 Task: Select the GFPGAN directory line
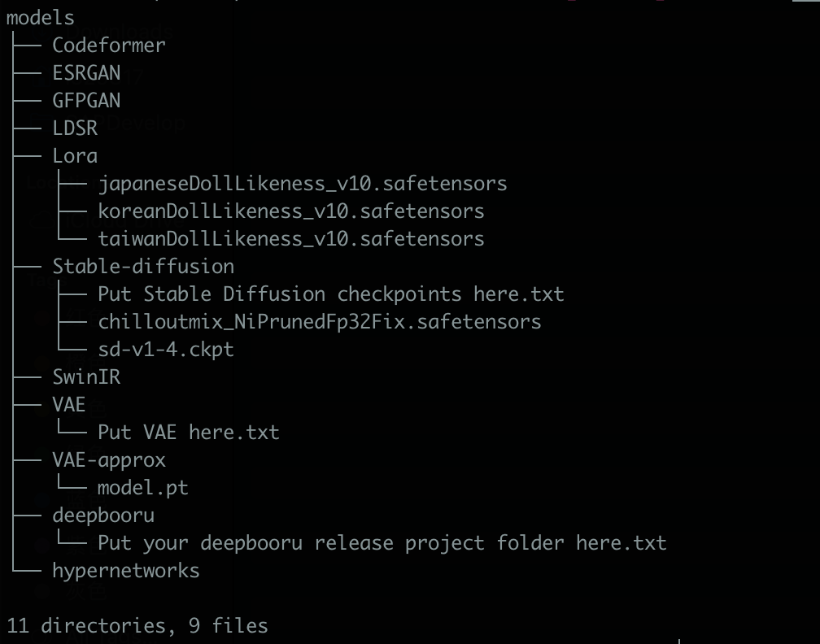point(86,100)
